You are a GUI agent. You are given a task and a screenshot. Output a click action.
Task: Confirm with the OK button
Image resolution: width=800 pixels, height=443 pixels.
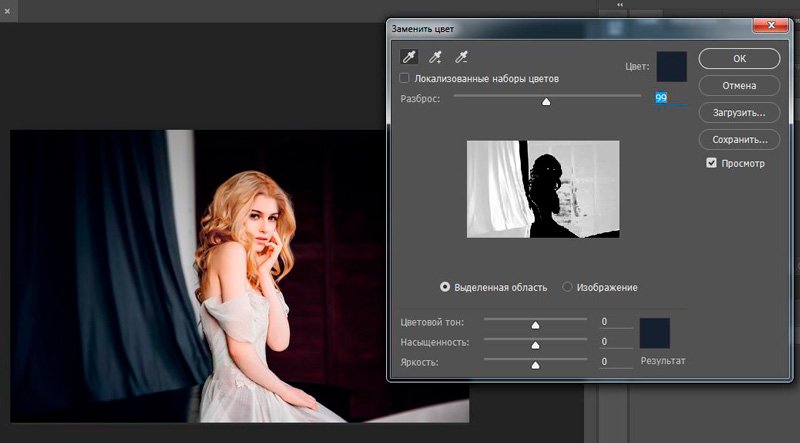click(x=739, y=59)
